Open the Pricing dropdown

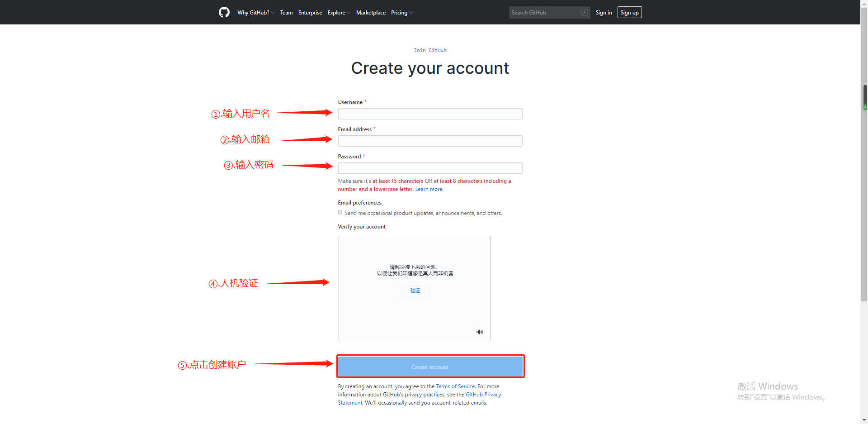(401, 12)
